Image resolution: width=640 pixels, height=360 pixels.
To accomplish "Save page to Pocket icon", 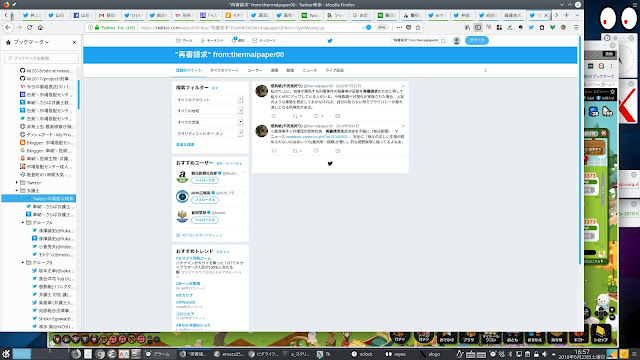I will pyautogui.click(x=408, y=27).
